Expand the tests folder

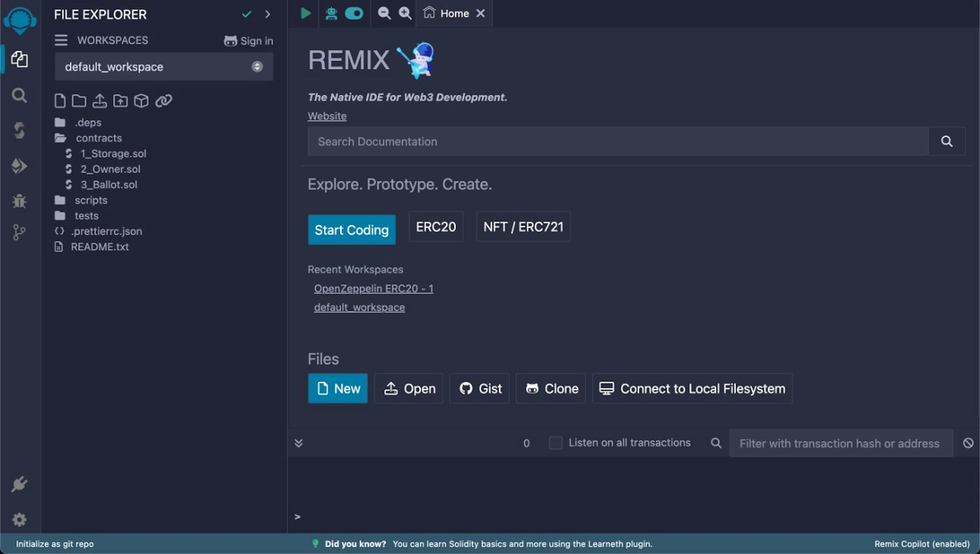tap(77, 216)
